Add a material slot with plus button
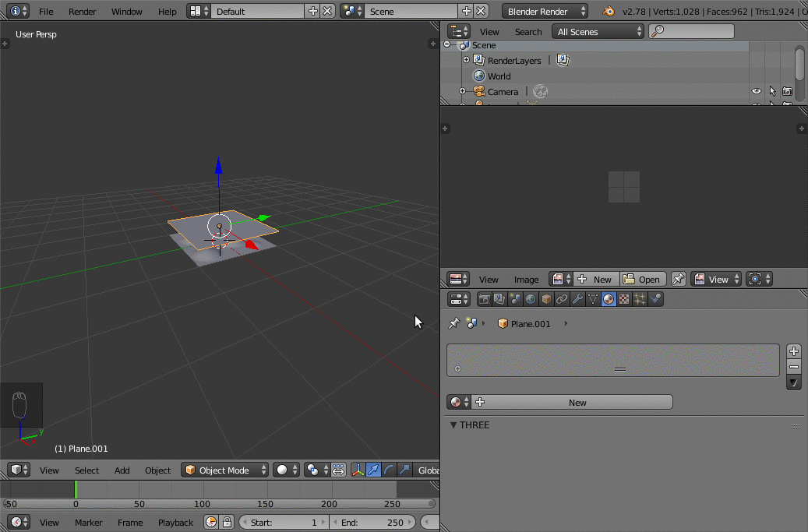 click(x=793, y=351)
